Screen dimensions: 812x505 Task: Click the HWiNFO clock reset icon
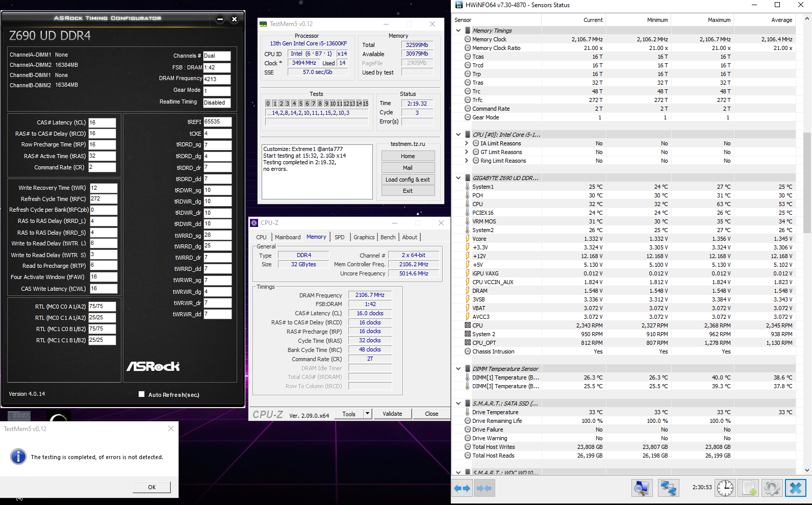pyautogui.click(x=725, y=488)
